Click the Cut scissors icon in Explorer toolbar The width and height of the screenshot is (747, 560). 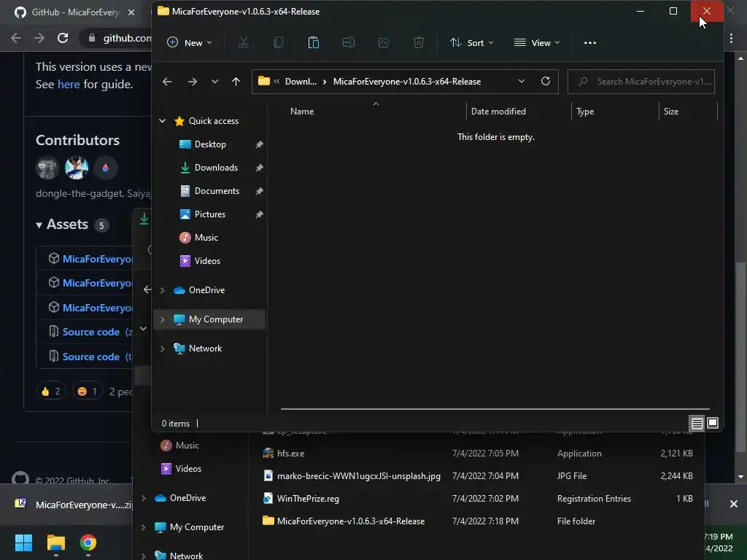click(244, 43)
